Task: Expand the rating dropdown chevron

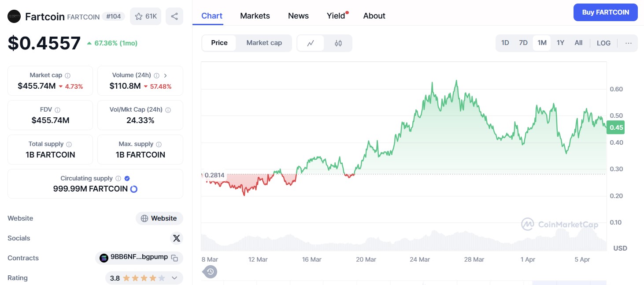Action: click(175, 278)
